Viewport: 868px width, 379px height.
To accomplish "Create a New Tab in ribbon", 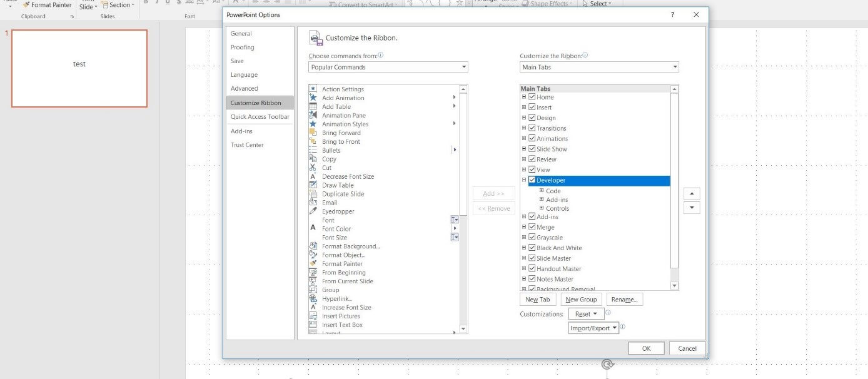I will 538,300.
